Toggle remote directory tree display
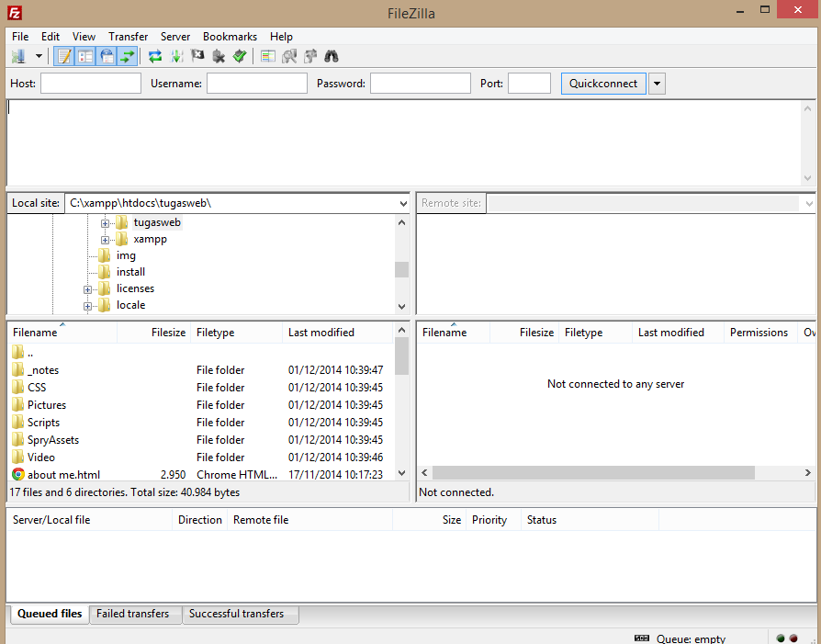821x644 pixels. click(x=107, y=56)
